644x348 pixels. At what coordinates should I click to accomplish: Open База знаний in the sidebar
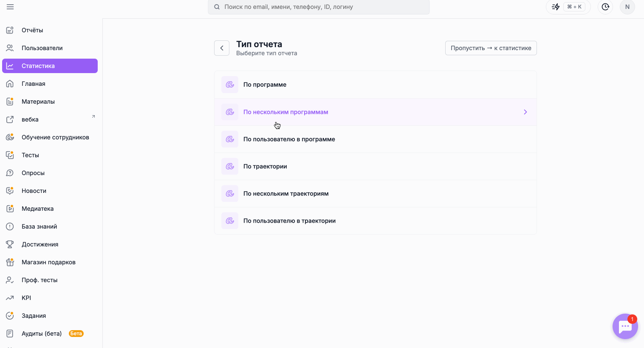pyautogui.click(x=50, y=226)
